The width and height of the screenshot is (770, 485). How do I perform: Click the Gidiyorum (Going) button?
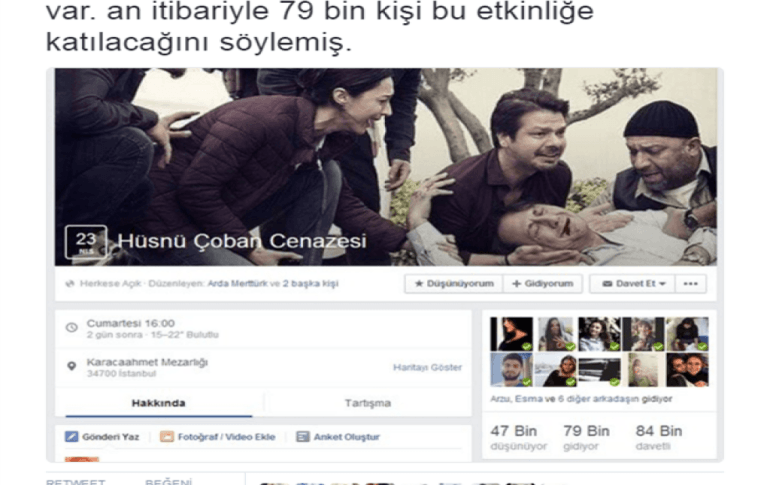[542, 284]
